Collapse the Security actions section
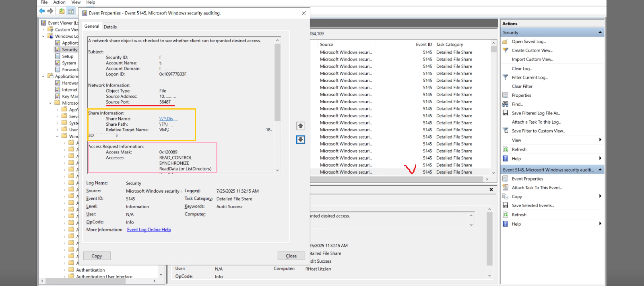 [x=600, y=32]
